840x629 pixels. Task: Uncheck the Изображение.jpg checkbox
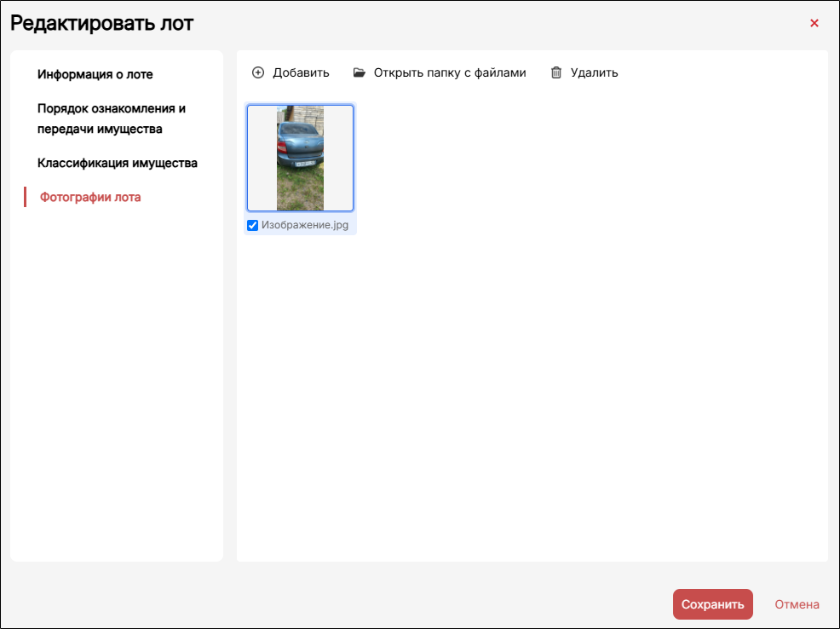(252, 226)
